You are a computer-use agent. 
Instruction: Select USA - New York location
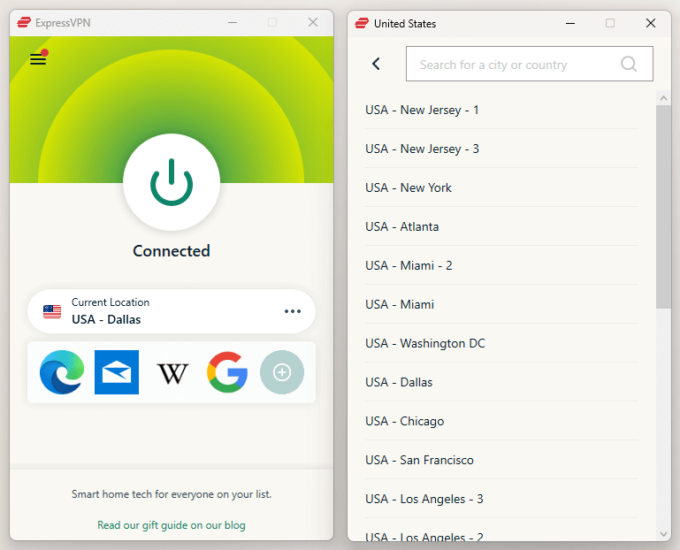pos(502,187)
